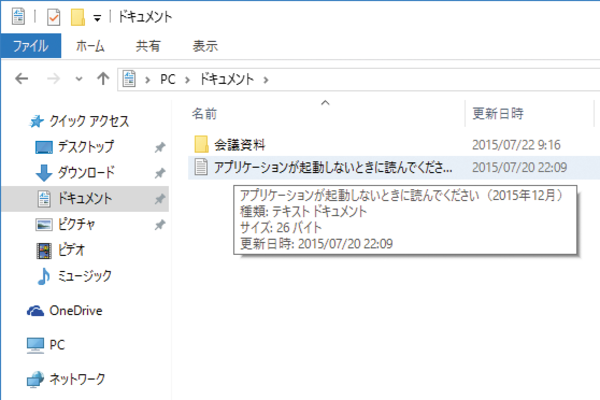The image size is (600, 400).
Task: Click the date 2015/07/20 22:09 in the file row
Action: [519, 167]
